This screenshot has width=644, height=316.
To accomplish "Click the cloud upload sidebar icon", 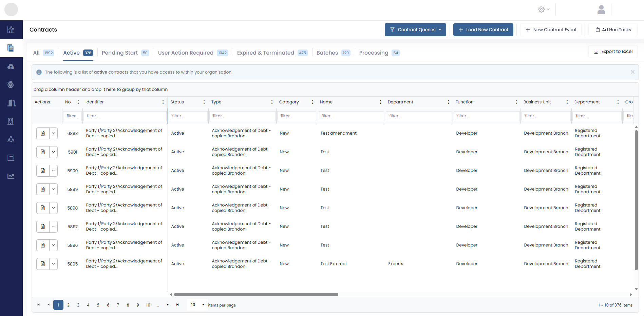I will coord(11,66).
